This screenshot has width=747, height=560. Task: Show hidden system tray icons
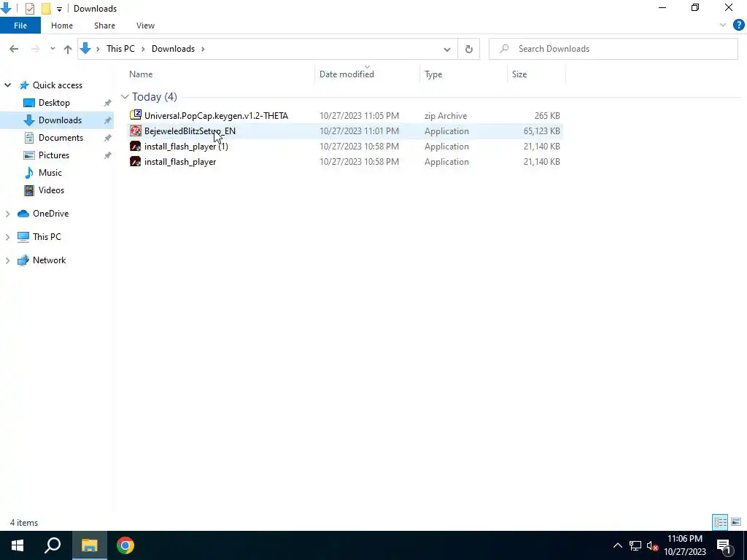click(617, 545)
